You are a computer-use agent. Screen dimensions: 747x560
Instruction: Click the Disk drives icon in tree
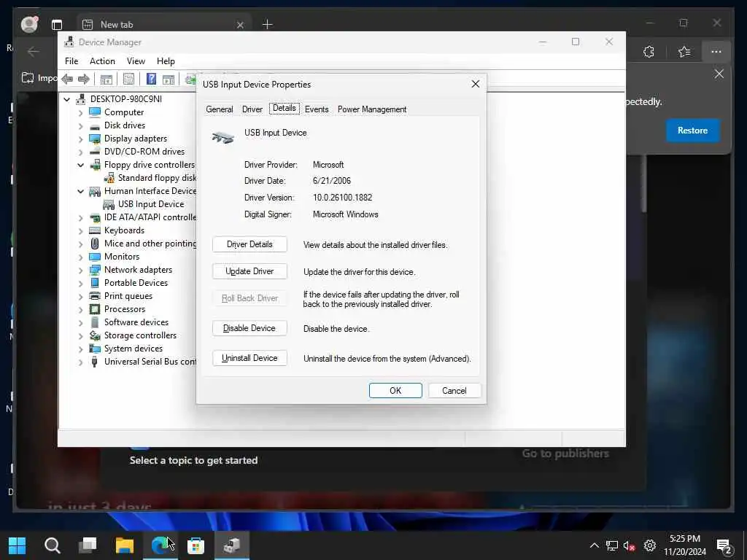click(95, 125)
